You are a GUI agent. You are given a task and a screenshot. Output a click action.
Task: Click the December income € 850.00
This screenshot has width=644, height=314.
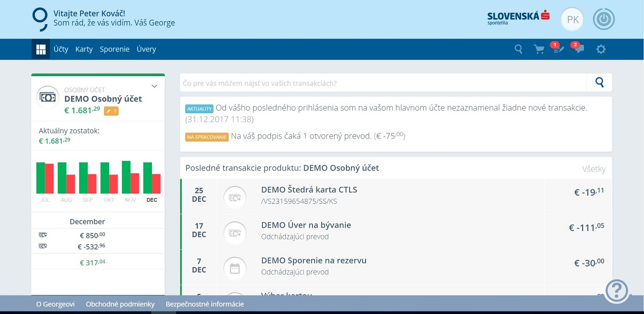[93, 235]
